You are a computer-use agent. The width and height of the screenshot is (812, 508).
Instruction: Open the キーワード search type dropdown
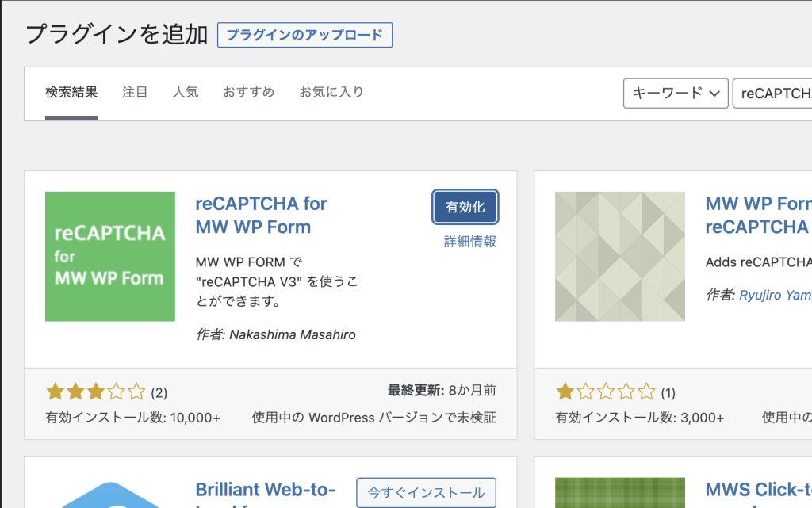click(676, 93)
